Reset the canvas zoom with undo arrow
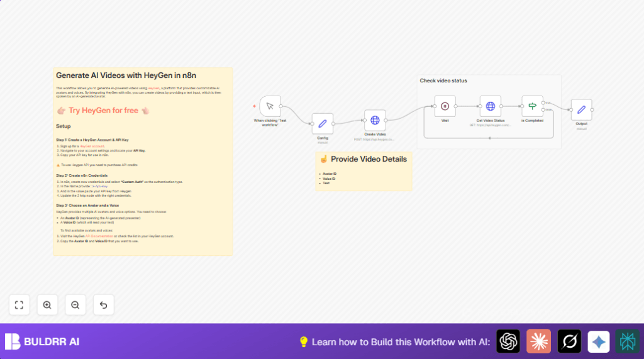This screenshot has width=644, height=359. click(104, 305)
